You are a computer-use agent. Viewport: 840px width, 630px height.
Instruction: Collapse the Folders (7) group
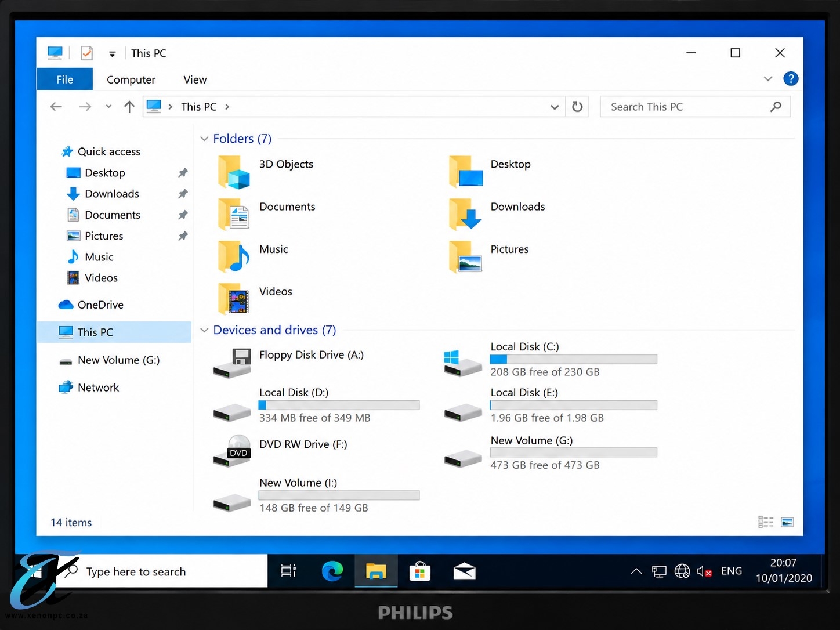tap(204, 139)
